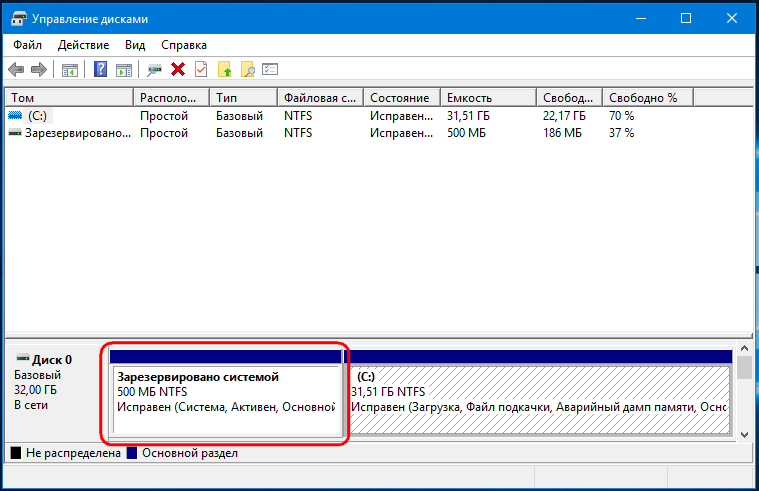
Task: Click the disk pane scrollbar up arrow
Action: [x=744, y=349]
